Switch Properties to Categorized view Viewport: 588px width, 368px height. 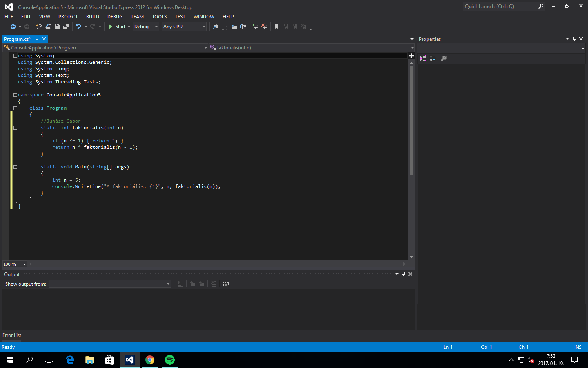pyautogui.click(x=423, y=58)
